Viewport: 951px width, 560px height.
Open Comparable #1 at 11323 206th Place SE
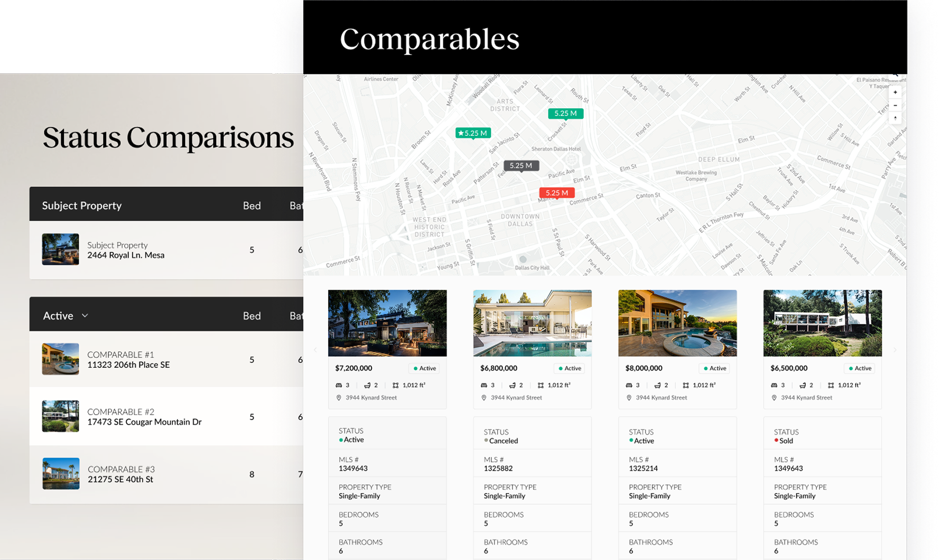(128, 360)
